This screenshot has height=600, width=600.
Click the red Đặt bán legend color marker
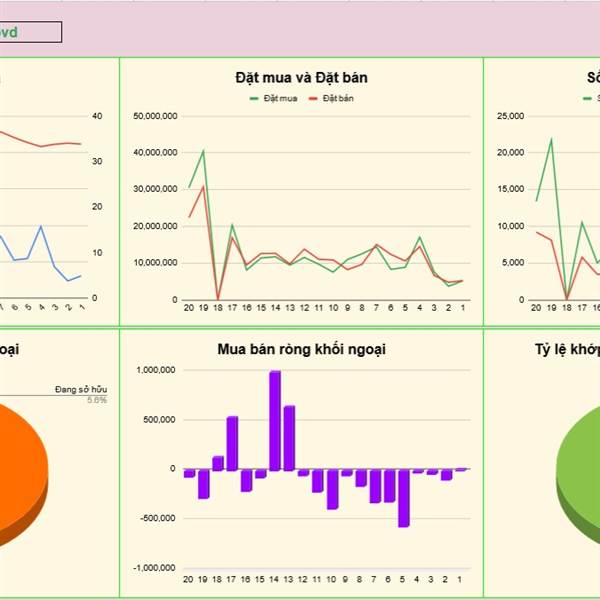pos(313,99)
